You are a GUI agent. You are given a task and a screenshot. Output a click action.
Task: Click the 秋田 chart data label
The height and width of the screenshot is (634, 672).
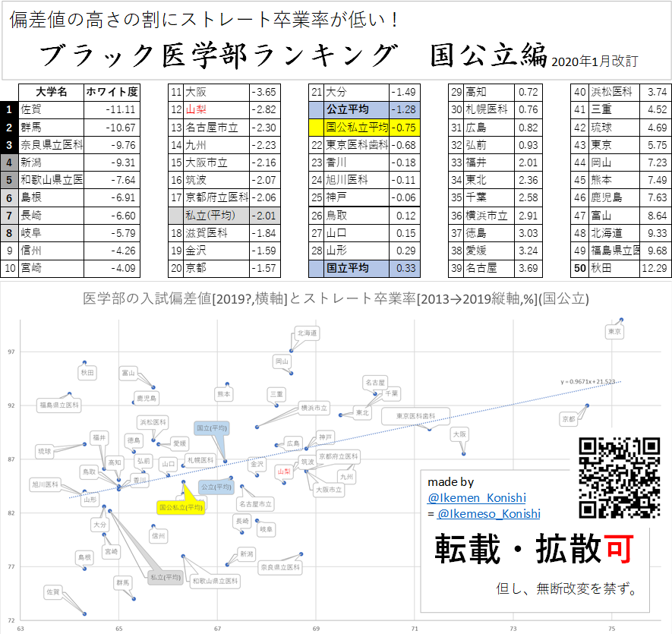(87, 373)
